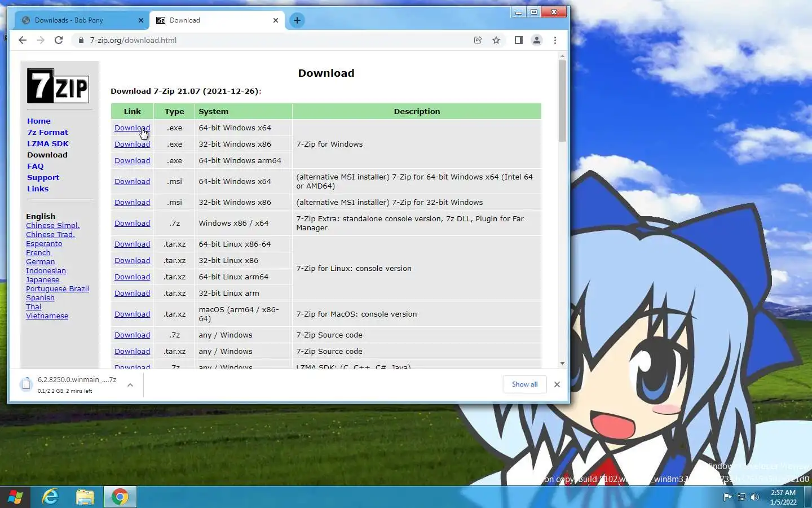This screenshot has height=508, width=812.
Task: Switch language to Portuguese Brazil
Action: [x=58, y=288]
